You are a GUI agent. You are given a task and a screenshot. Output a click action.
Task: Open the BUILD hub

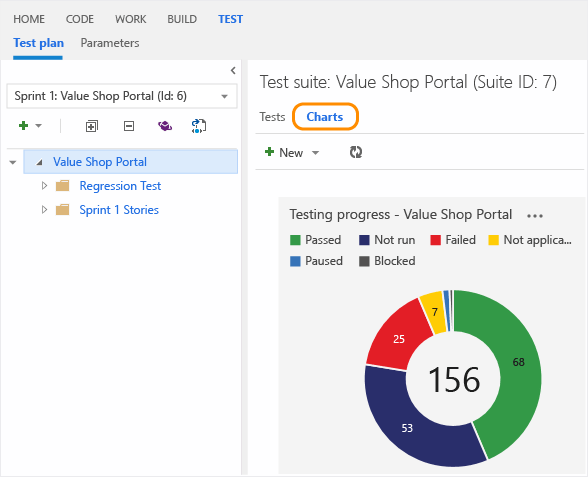click(182, 19)
